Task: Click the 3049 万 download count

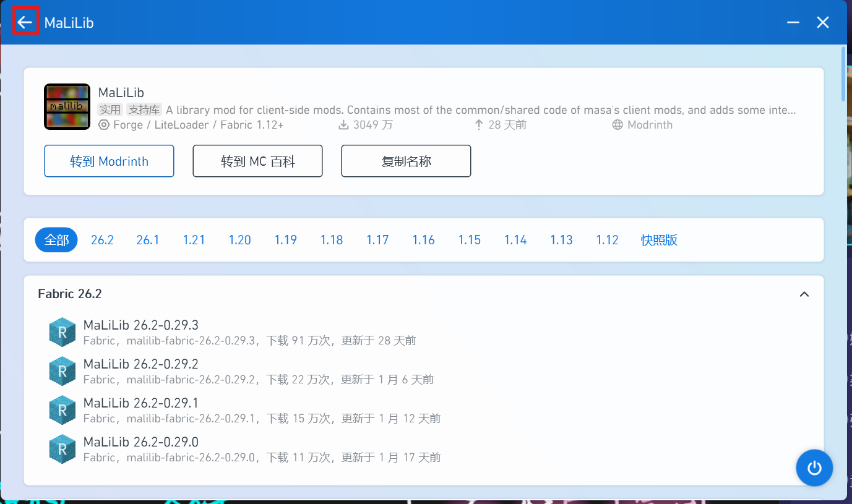Action: 372,125
